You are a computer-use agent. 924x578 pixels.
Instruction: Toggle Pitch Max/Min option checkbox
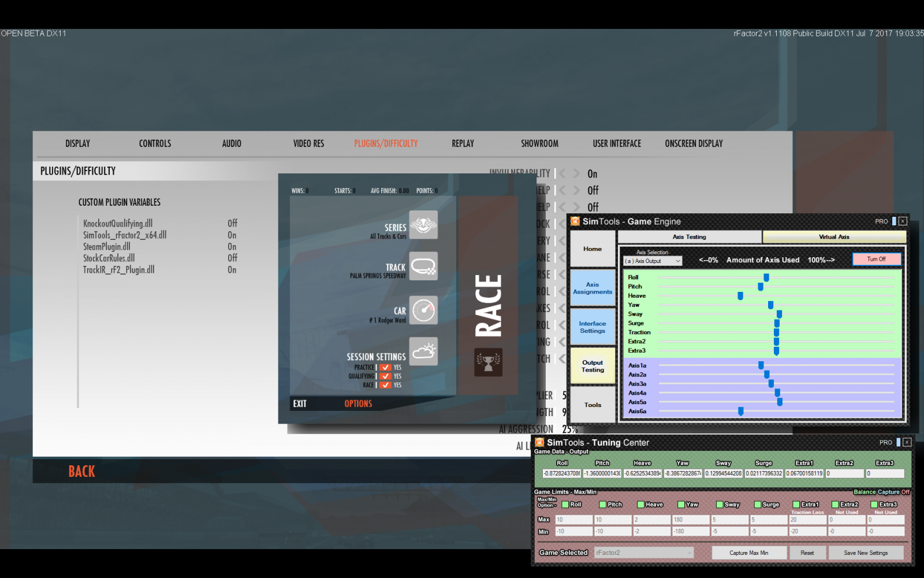[603, 505]
